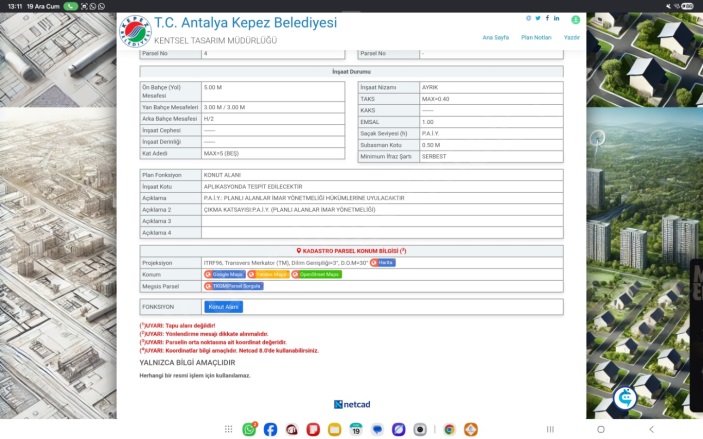Click the Kepez Belediyesi logo
Image resolution: width=703 pixels, height=439 pixels.
[x=135, y=31]
